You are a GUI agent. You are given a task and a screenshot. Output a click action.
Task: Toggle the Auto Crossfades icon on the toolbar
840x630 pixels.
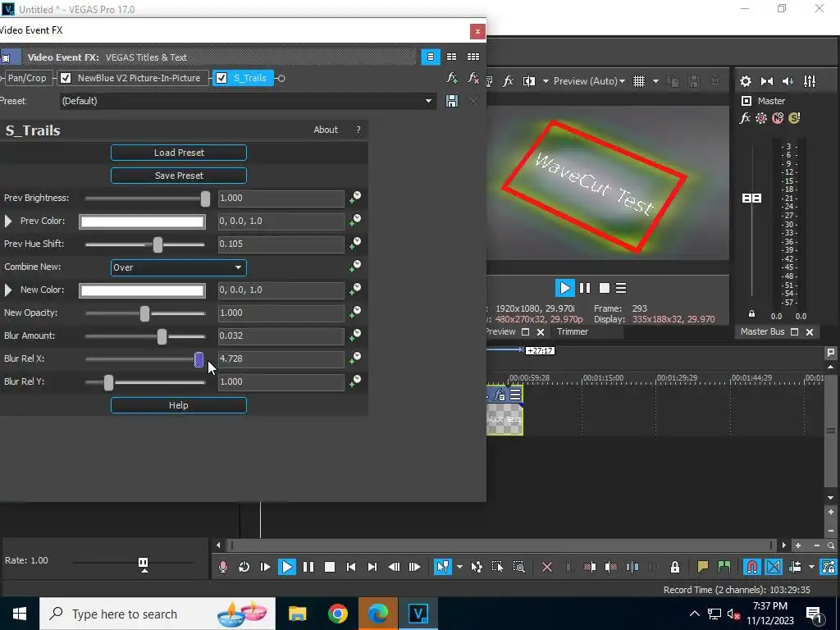pyautogui.click(x=773, y=567)
